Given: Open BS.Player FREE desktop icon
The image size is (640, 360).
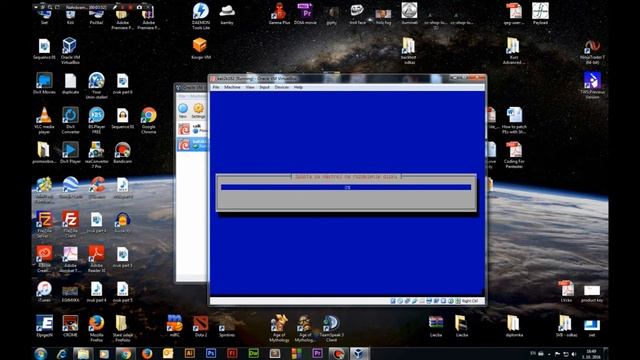Looking at the screenshot, I should coord(96,120).
